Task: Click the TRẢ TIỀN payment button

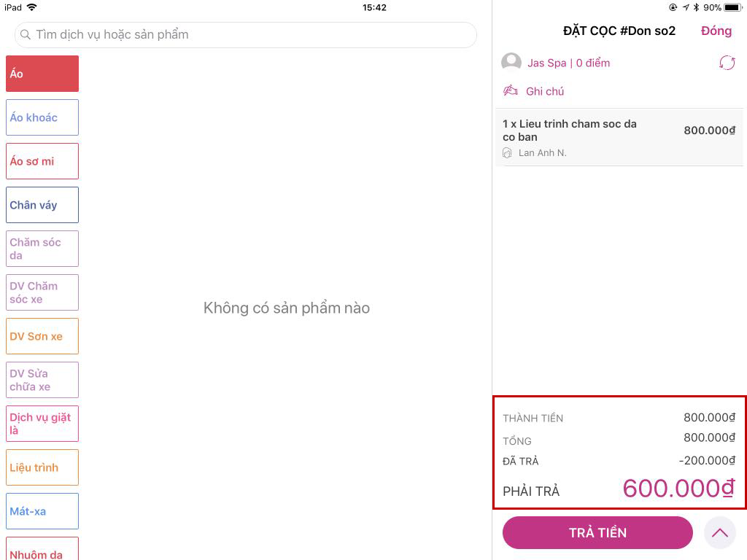Action: click(x=597, y=533)
